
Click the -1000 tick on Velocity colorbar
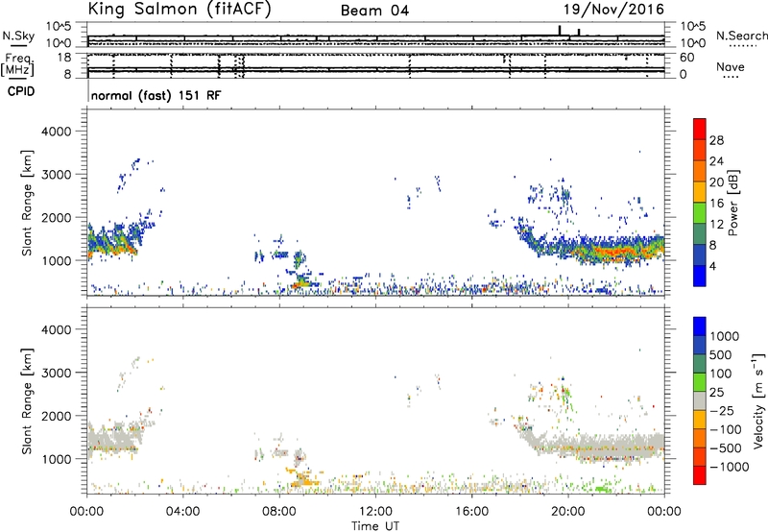[x=730, y=467]
